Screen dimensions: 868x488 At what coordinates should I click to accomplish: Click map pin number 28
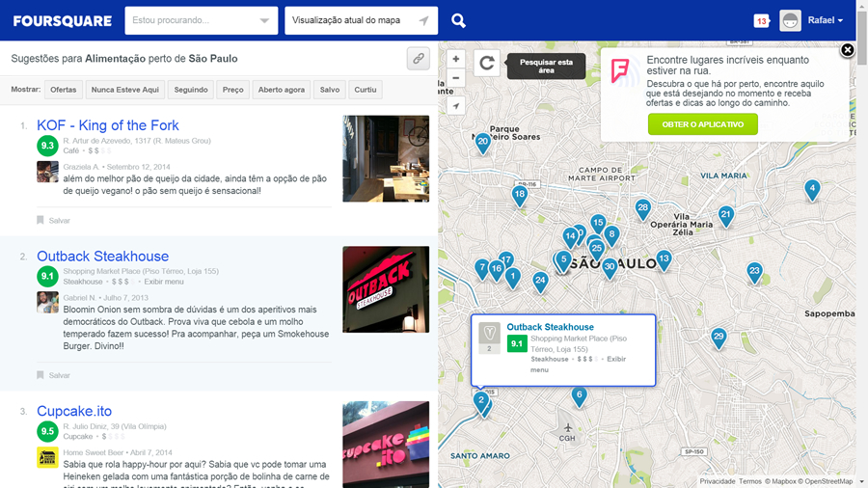coord(642,209)
